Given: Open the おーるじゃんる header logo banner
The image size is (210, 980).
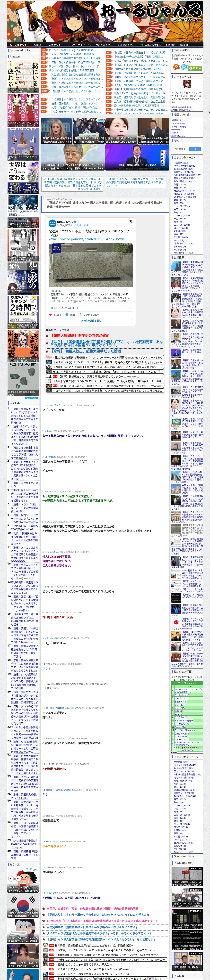Looking at the screenshot, I should pos(105,21).
